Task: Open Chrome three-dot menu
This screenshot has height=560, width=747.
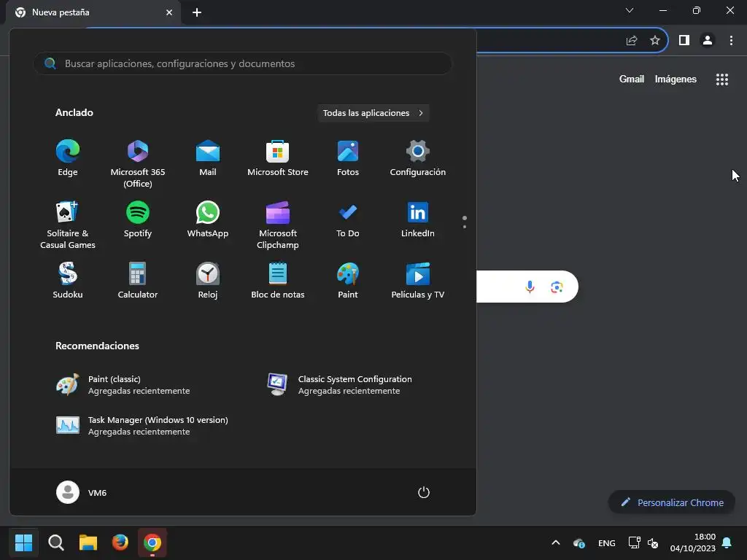Action: tap(731, 41)
